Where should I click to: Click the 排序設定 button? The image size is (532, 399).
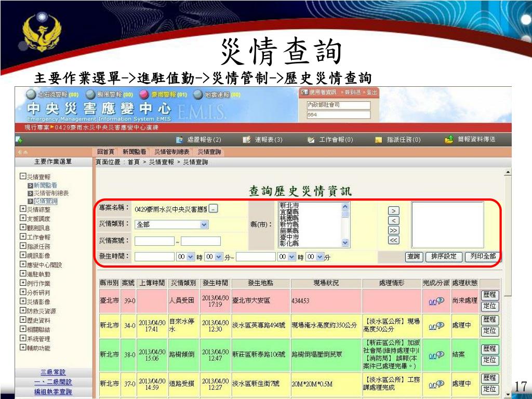(444, 257)
